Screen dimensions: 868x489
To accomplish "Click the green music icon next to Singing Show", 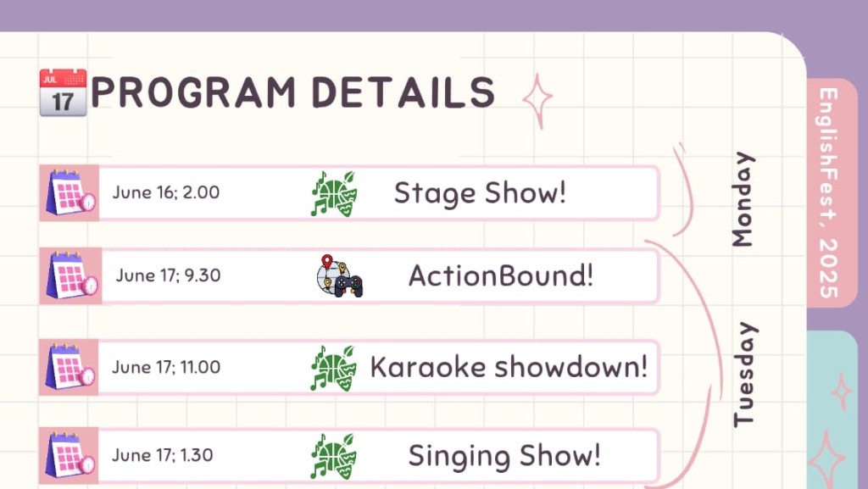I will (x=334, y=456).
